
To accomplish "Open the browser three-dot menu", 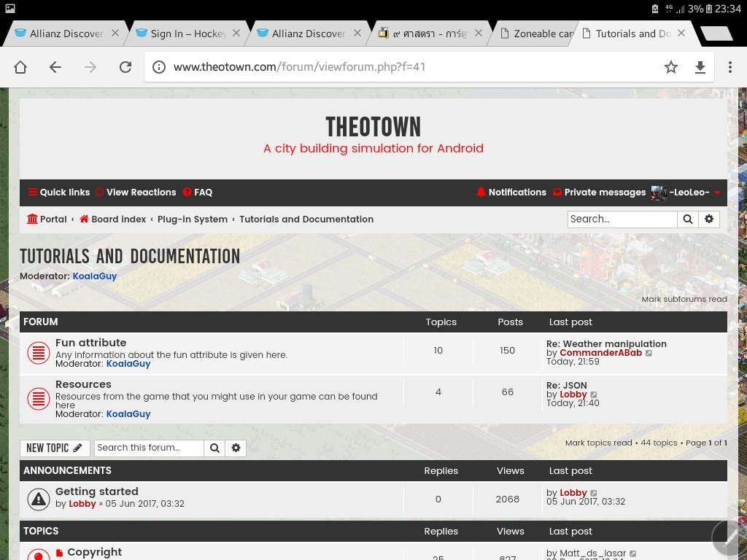I will [729, 67].
